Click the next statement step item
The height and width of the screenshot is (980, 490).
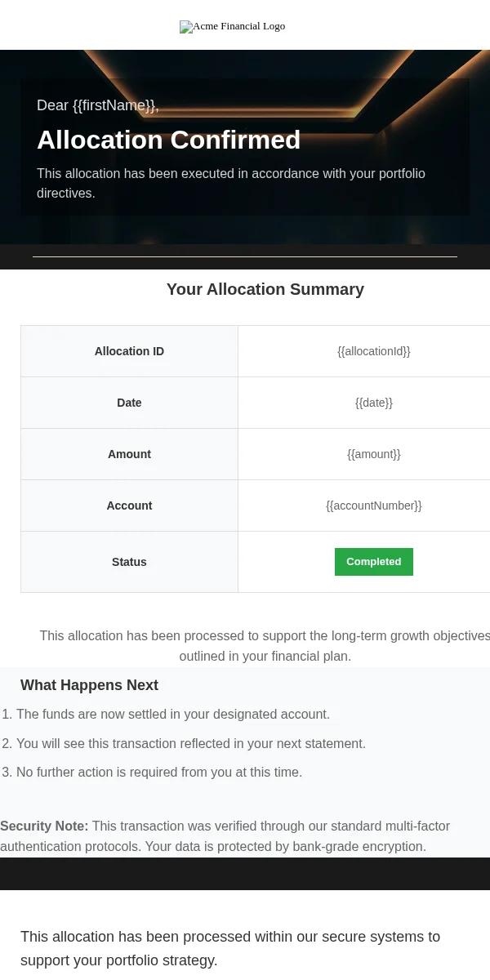[191, 744]
